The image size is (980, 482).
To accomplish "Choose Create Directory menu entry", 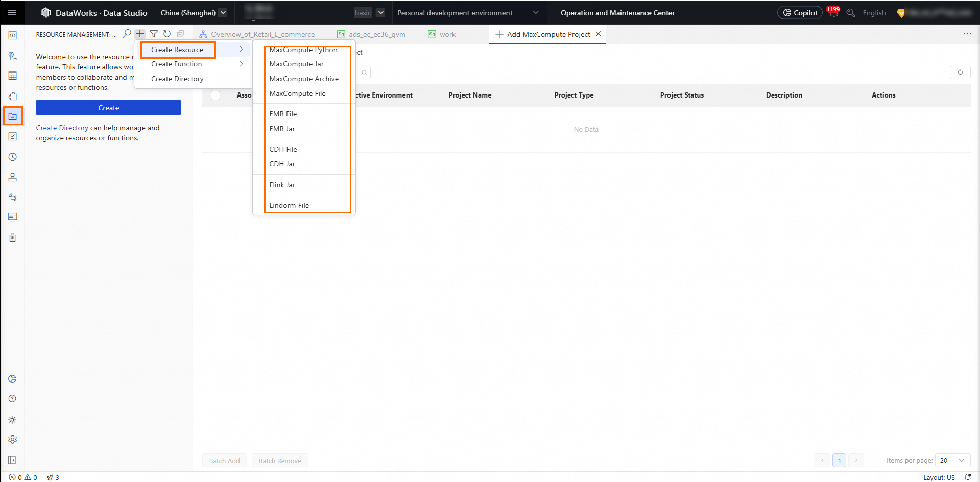I will click(x=177, y=79).
